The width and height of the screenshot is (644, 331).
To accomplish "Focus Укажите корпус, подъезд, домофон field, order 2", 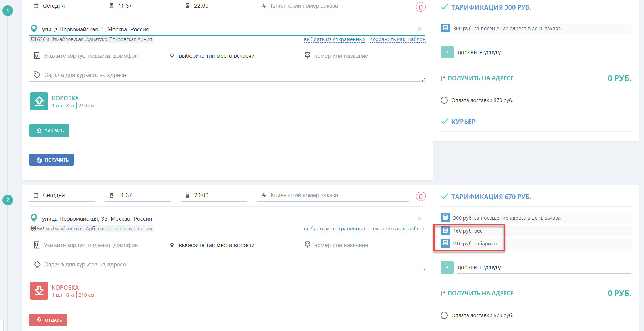I will coord(92,245).
